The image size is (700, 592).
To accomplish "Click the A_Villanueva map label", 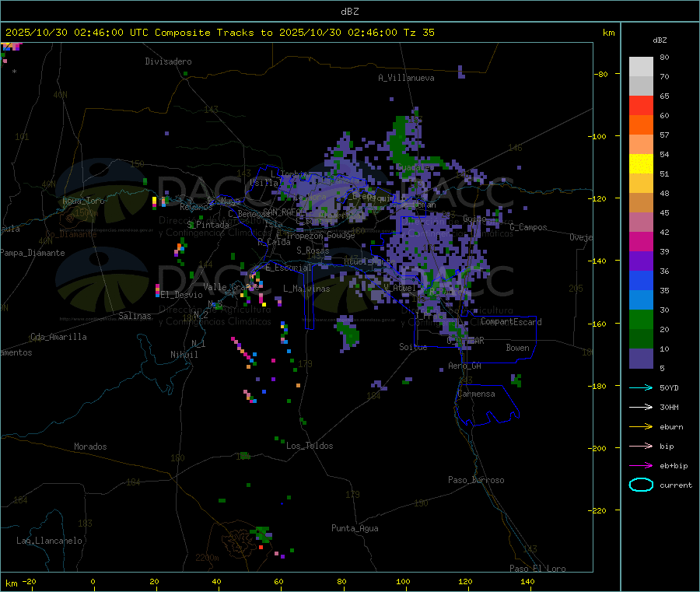I will click(x=406, y=78).
